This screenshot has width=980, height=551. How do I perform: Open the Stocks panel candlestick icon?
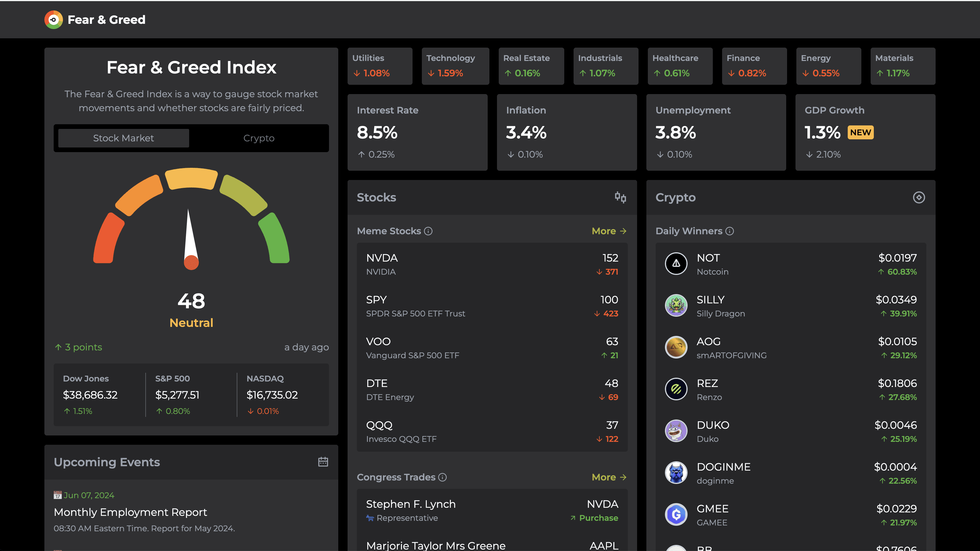coord(620,197)
